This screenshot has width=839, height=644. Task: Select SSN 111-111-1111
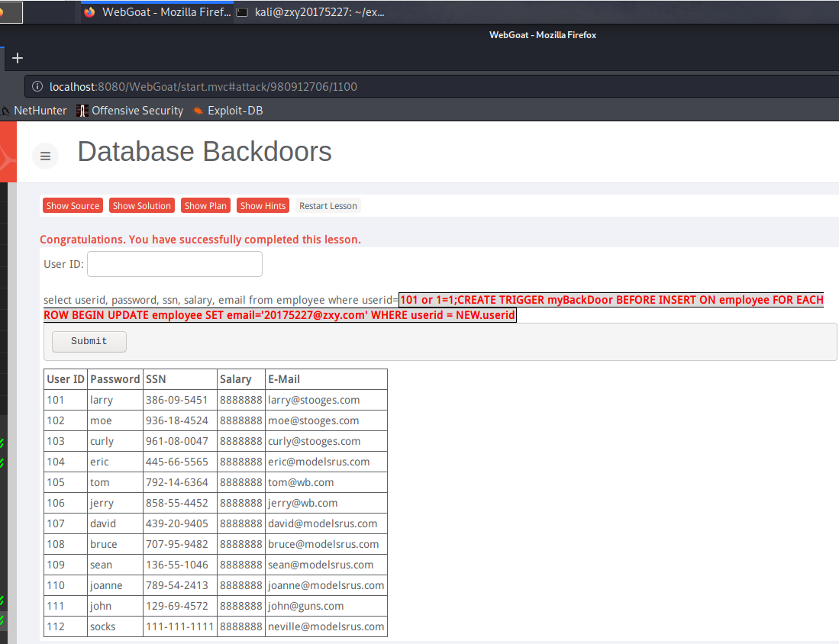coord(180,627)
